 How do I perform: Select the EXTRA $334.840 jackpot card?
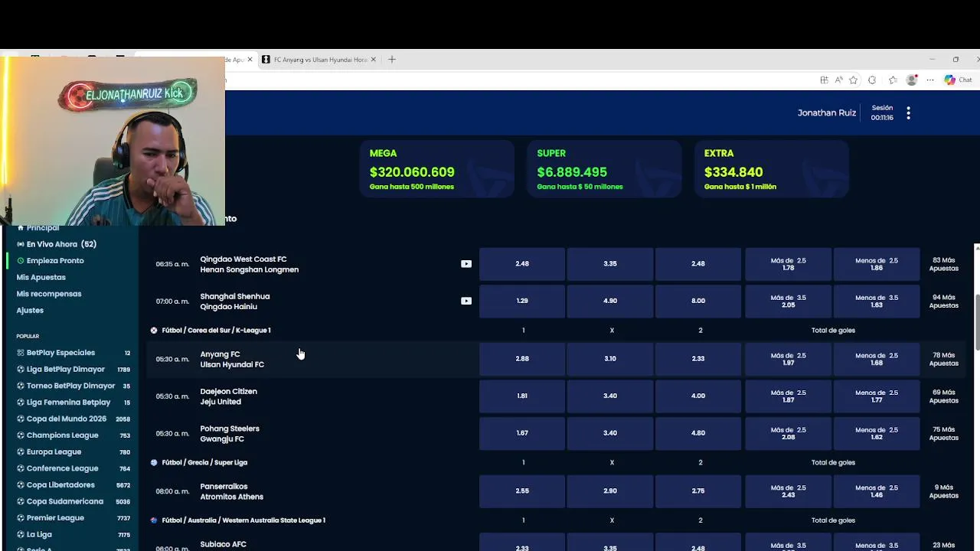pyautogui.click(x=772, y=169)
